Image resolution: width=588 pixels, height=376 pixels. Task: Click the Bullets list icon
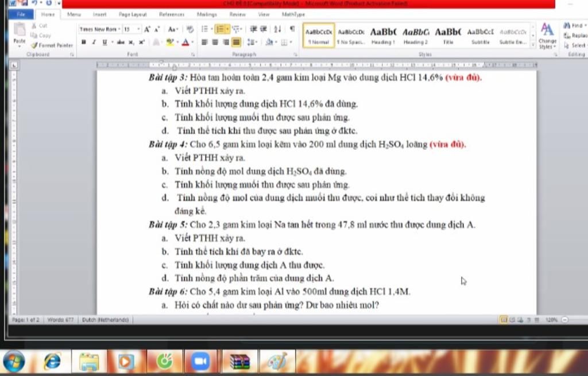coord(204,29)
